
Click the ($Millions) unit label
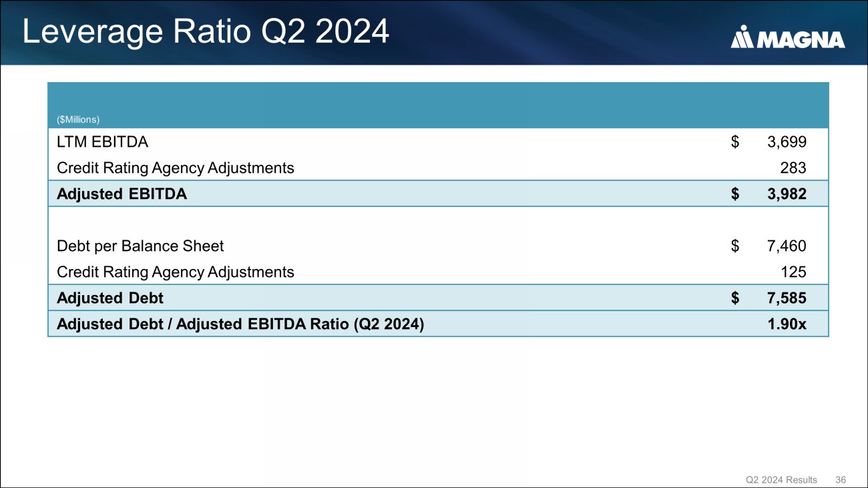click(x=78, y=119)
